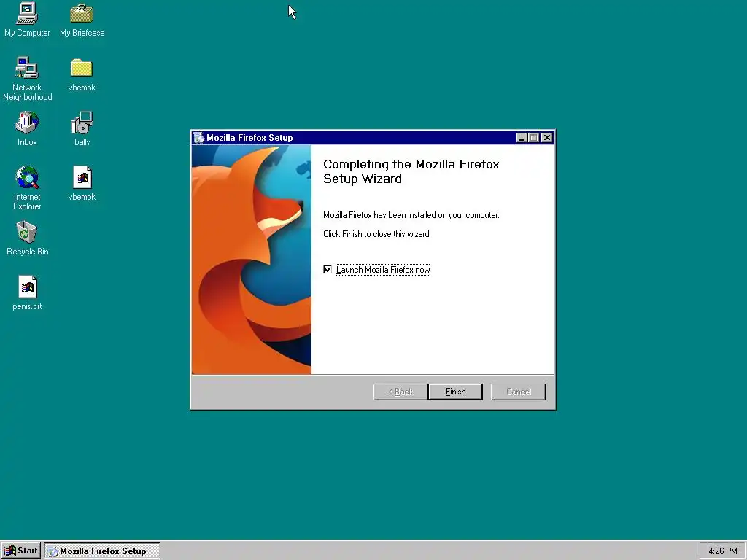This screenshot has height=560, width=747.
Task: Uncheck Launch Mozilla Firefox now checkbox
Action: [x=328, y=270]
